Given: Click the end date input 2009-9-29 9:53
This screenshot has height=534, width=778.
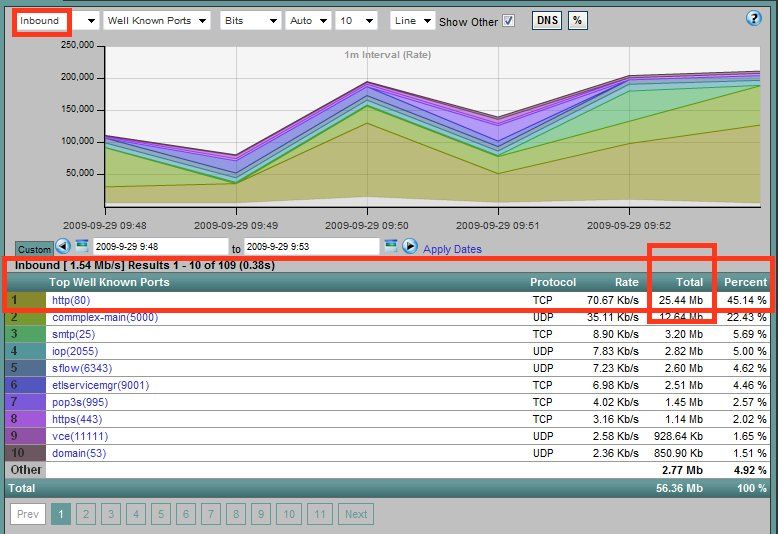Looking at the screenshot, I should pyautogui.click(x=312, y=247).
